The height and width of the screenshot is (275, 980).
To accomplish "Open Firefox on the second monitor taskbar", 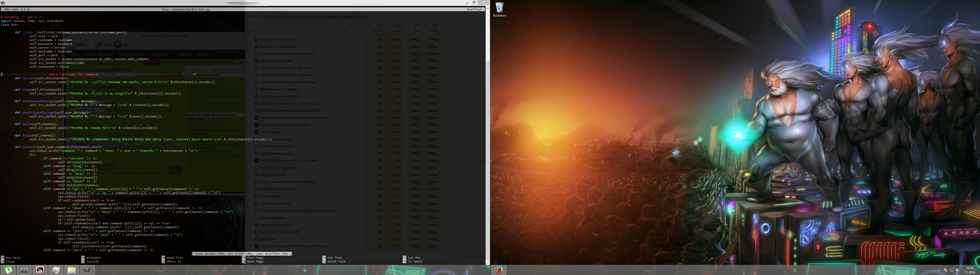I will [x=499, y=270].
